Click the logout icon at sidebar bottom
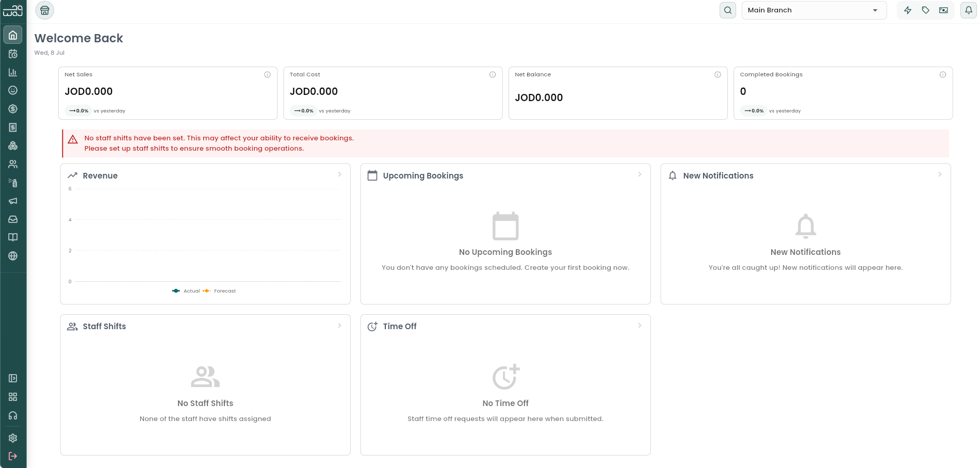980x468 pixels. pos(13,456)
